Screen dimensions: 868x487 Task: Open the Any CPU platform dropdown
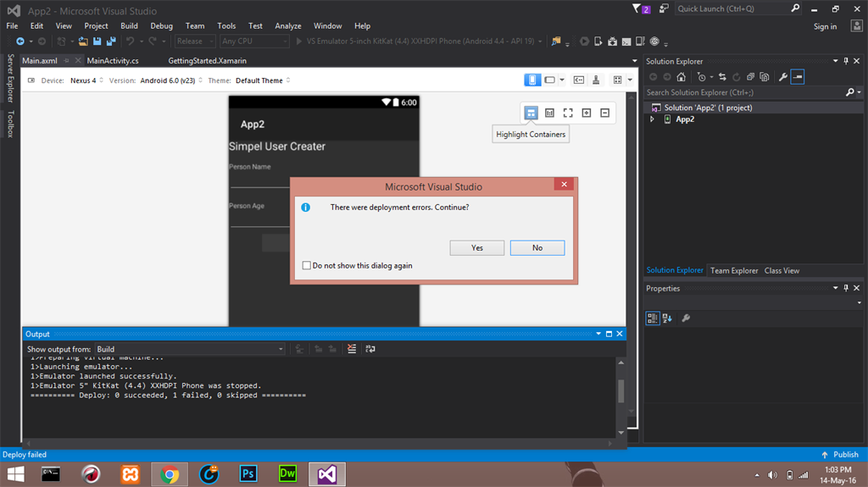254,41
